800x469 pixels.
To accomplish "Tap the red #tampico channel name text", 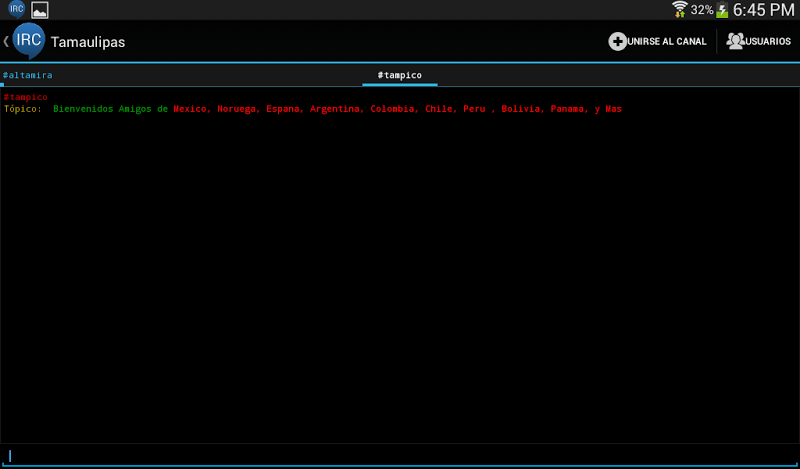I will click(26, 97).
